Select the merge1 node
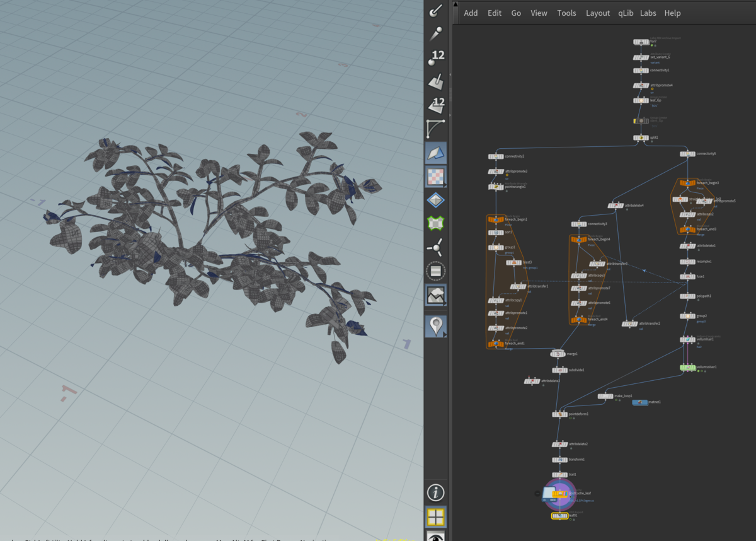The height and width of the screenshot is (541, 756). [x=558, y=354]
